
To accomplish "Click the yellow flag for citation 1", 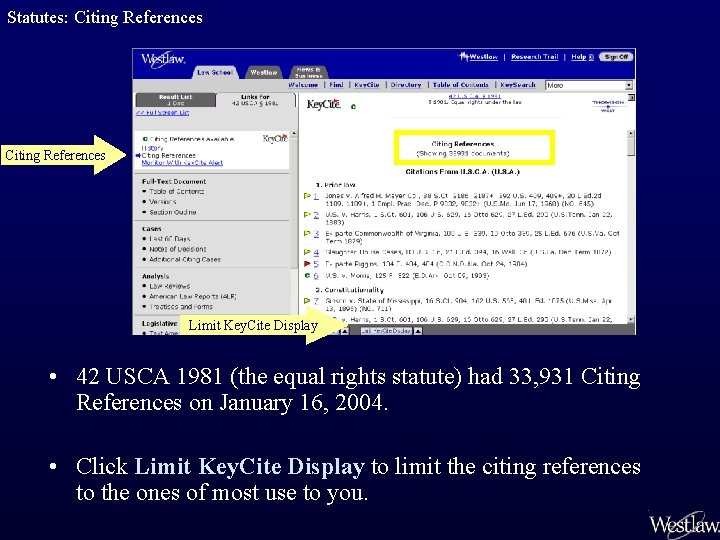I will pyautogui.click(x=307, y=196).
